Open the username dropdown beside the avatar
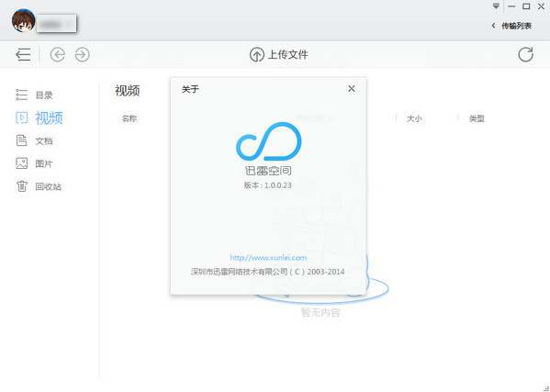The height and width of the screenshot is (392, 550). coord(57,24)
